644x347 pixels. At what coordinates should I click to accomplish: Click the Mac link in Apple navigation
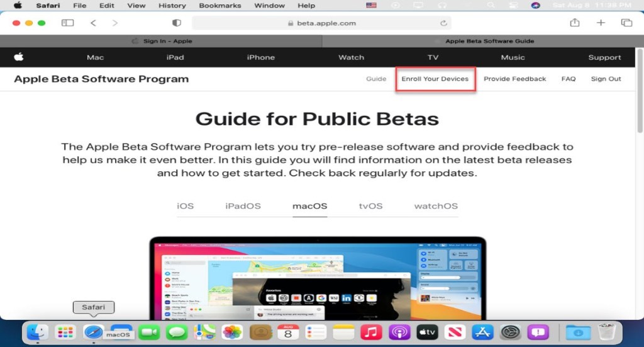click(96, 57)
